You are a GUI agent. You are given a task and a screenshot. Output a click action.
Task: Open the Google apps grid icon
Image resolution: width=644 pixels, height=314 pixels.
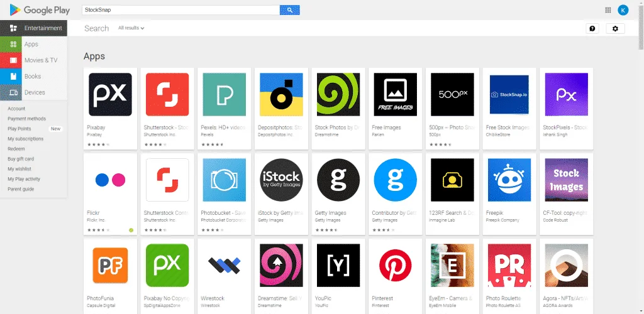coord(608,10)
